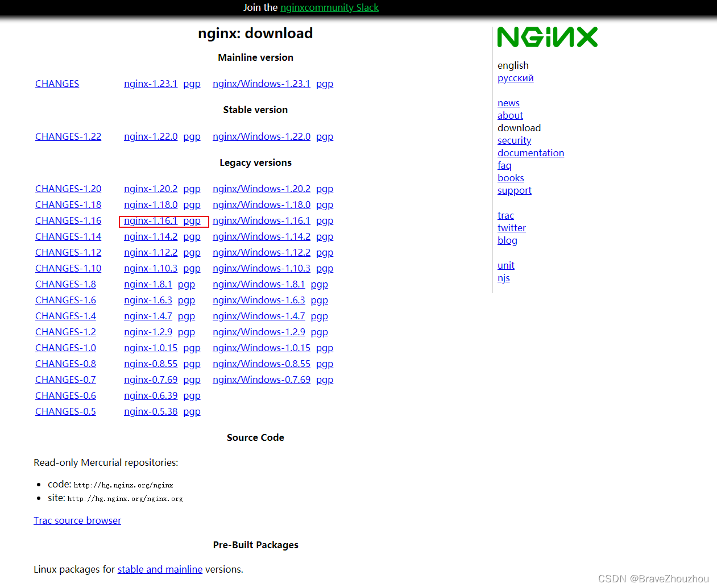Download nginx/Windows-1.22.0

point(262,136)
